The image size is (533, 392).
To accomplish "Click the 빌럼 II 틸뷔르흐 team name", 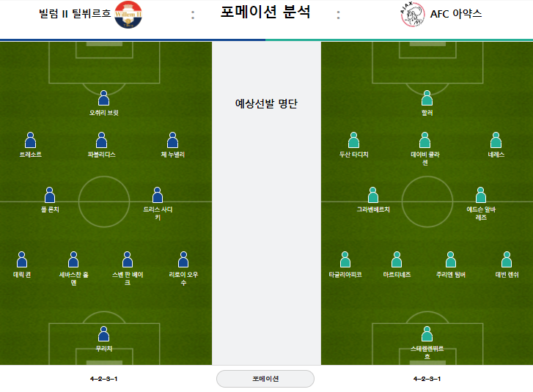I will (75, 14).
